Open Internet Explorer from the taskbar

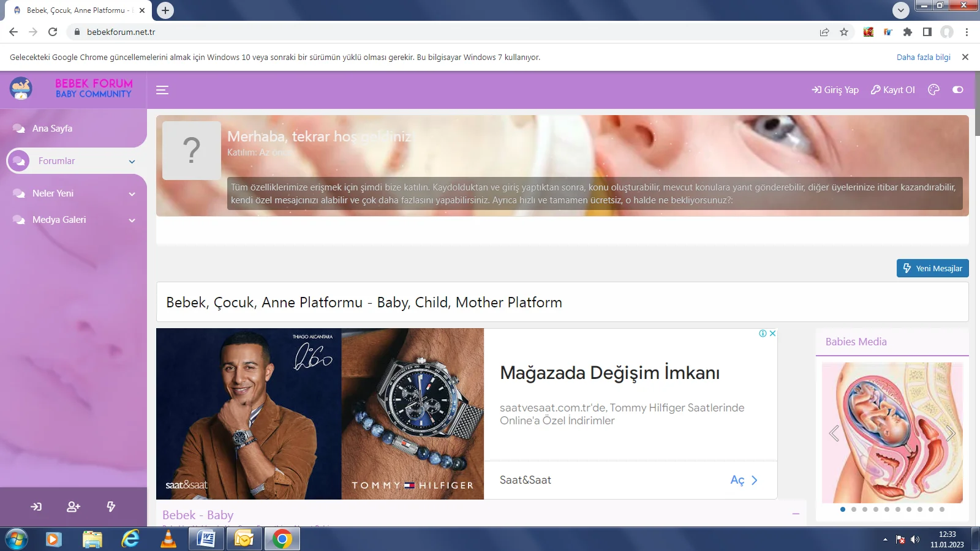click(x=130, y=539)
